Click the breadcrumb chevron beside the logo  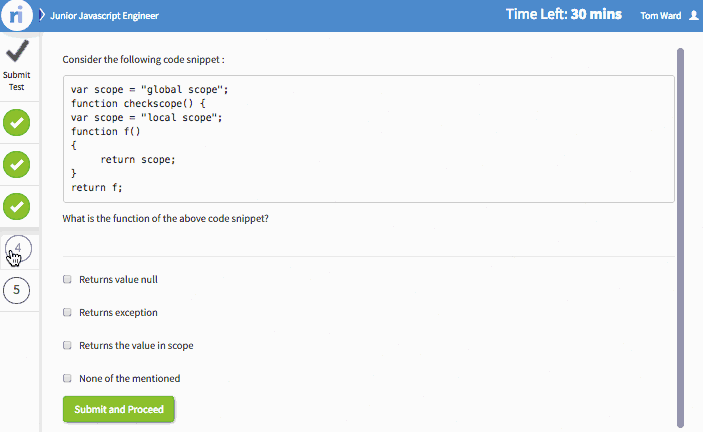[x=42, y=15]
